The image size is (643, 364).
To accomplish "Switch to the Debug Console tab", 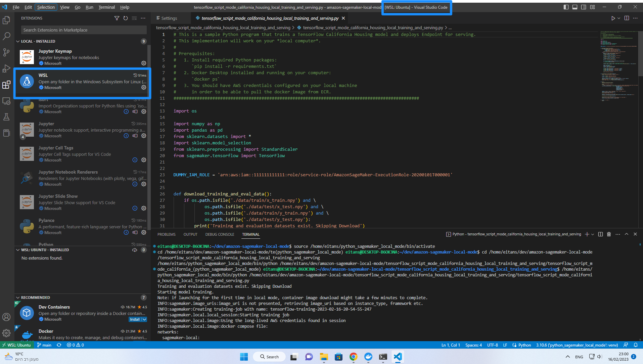I will (220, 234).
